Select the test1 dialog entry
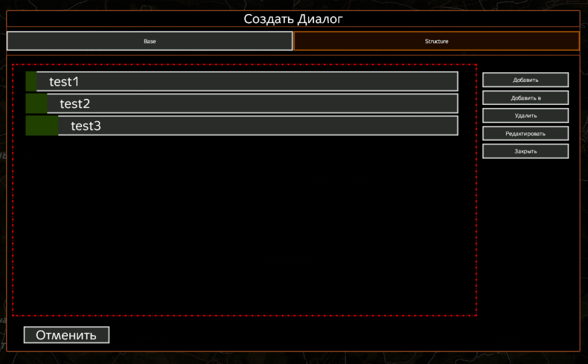Screen dimensions: 588x364 click(247, 81)
